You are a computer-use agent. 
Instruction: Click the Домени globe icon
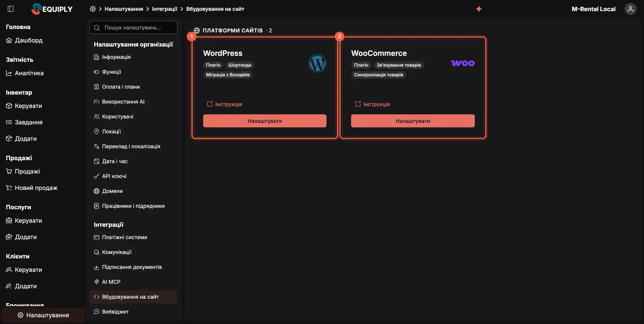point(97,191)
